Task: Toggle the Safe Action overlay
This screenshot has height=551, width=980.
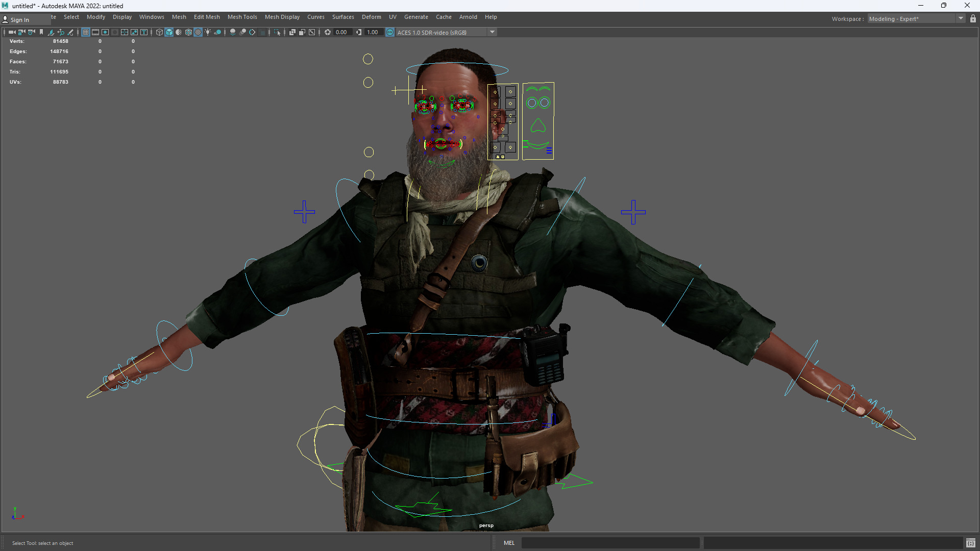Action: point(134,32)
